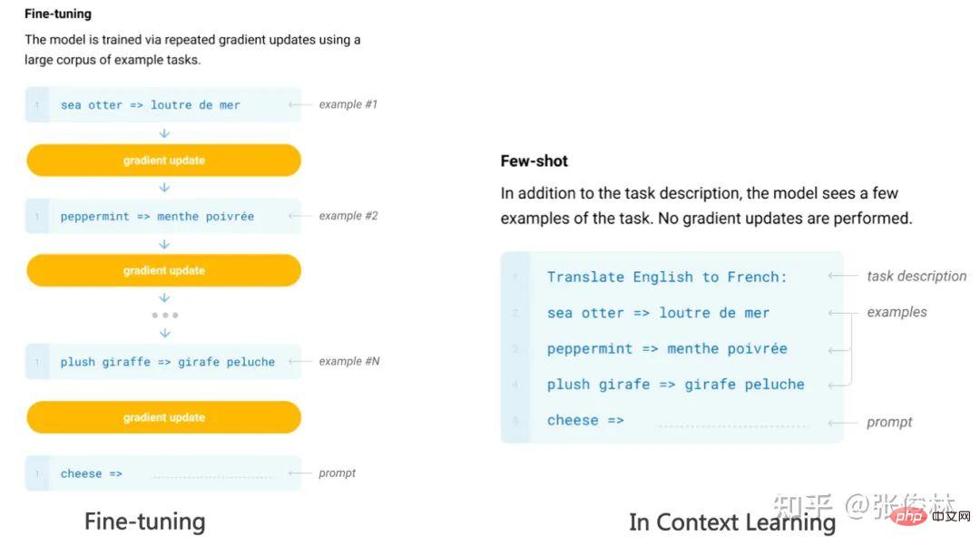
Task: Click the bottom yellow gradient update bar
Action: 163,417
